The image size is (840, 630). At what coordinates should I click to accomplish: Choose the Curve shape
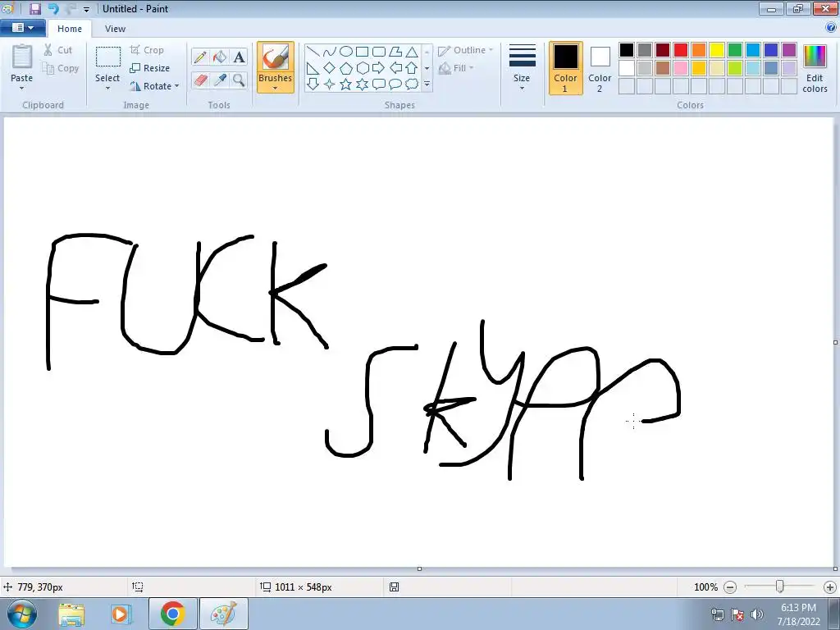(x=330, y=52)
